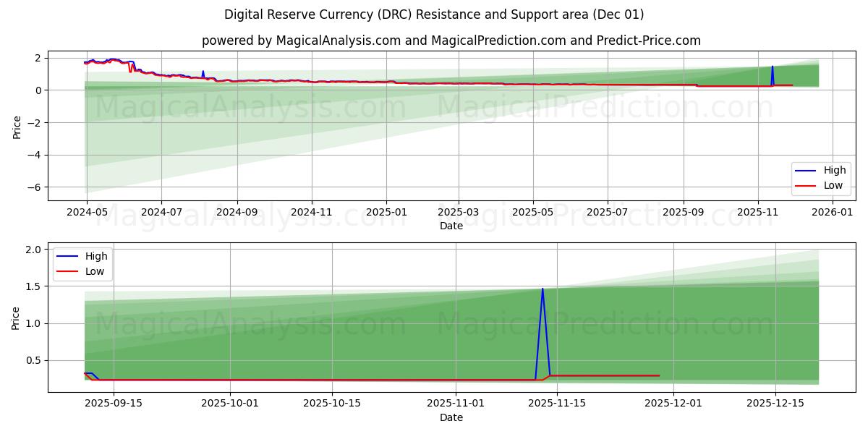
Task: Click the blue spike near 2025-11-15 in bottom chart
Action: tap(542, 289)
